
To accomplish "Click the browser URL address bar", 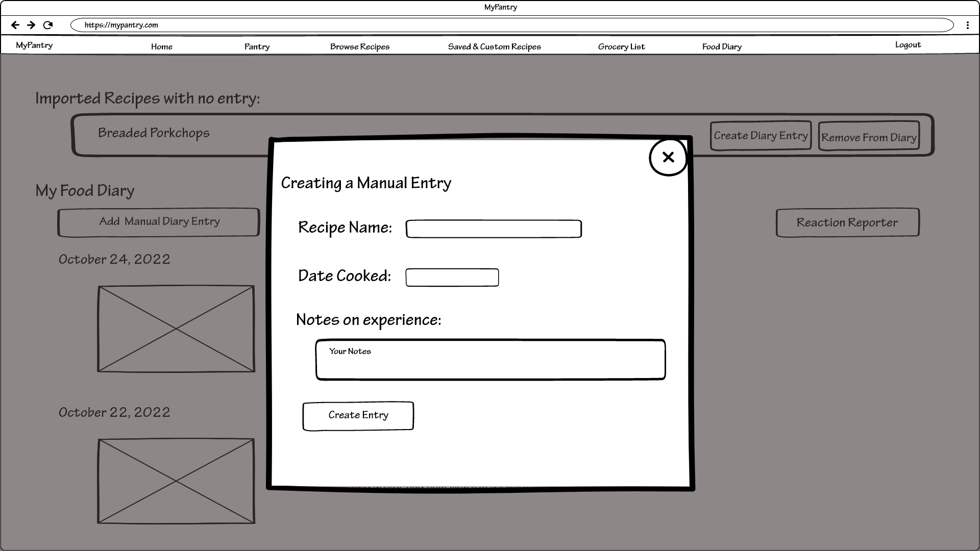I will tap(510, 25).
